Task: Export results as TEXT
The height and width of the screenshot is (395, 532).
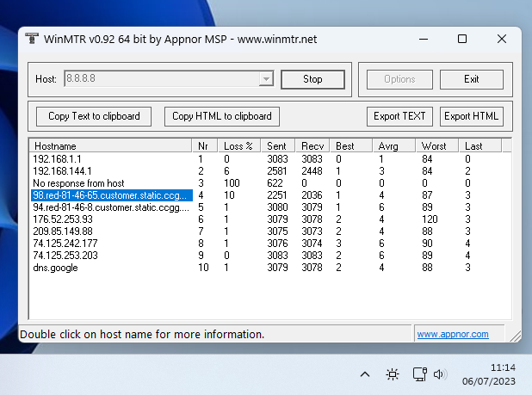Action: pos(399,116)
